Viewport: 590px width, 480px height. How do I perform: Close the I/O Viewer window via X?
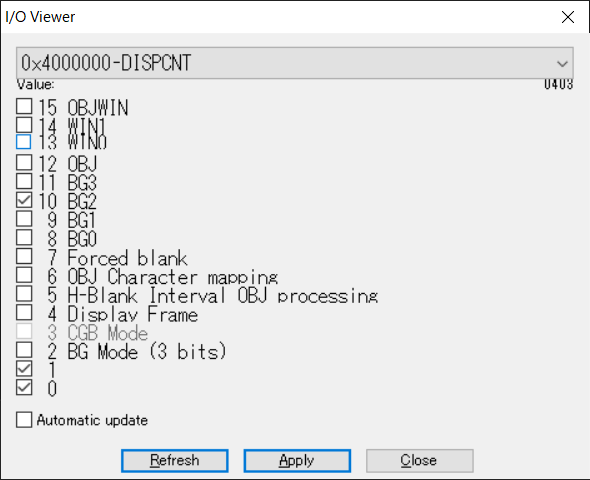(x=567, y=17)
